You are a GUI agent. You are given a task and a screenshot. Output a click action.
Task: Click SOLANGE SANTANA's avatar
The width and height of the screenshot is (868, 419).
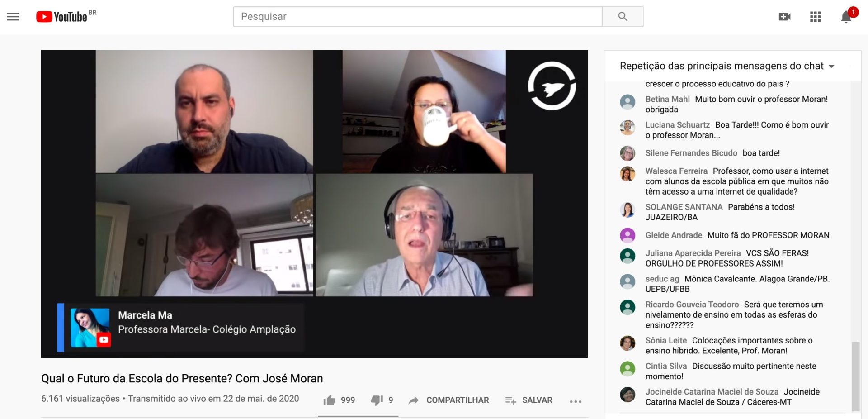(x=627, y=209)
